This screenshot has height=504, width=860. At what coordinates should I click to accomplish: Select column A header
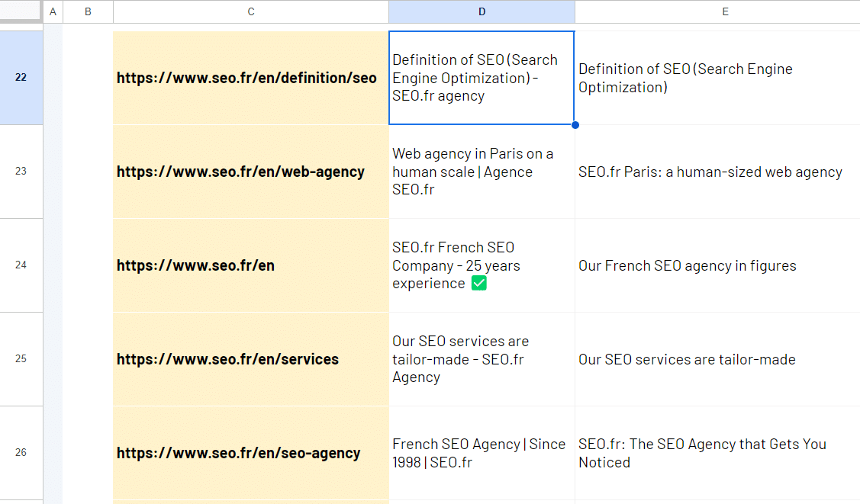(x=53, y=11)
